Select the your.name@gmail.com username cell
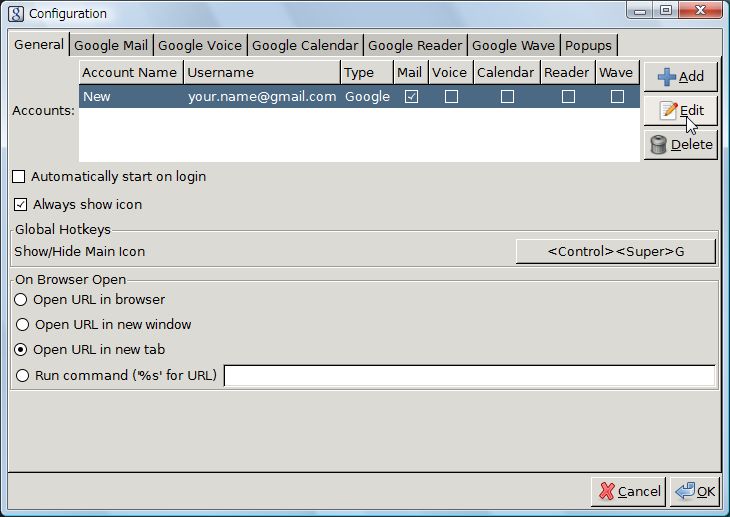 click(262, 97)
